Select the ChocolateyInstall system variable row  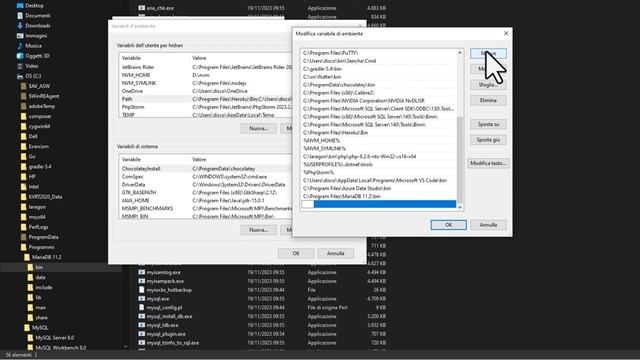click(x=206, y=169)
